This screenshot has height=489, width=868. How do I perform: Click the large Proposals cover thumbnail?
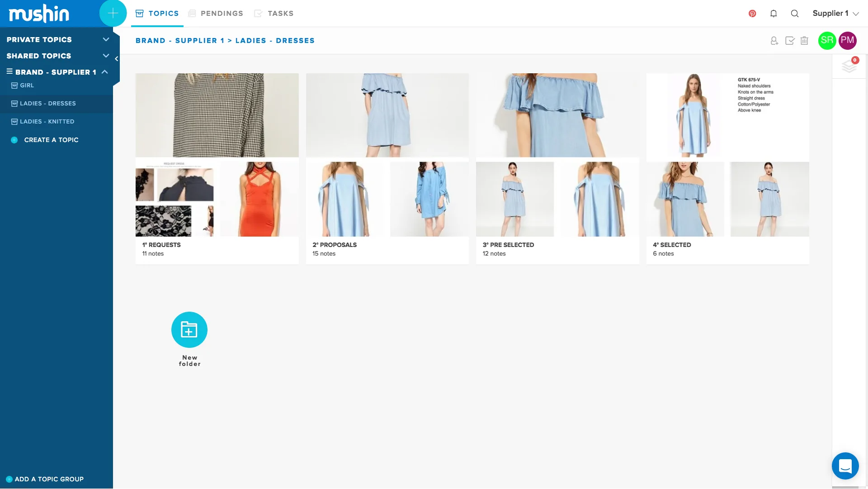coord(387,115)
